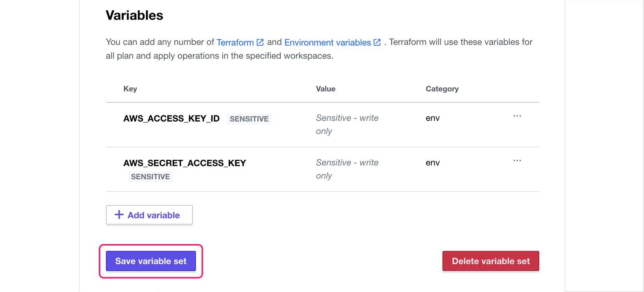Select the AWS_SECRET_ACCESS_KEY key name

[x=185, y=163]
